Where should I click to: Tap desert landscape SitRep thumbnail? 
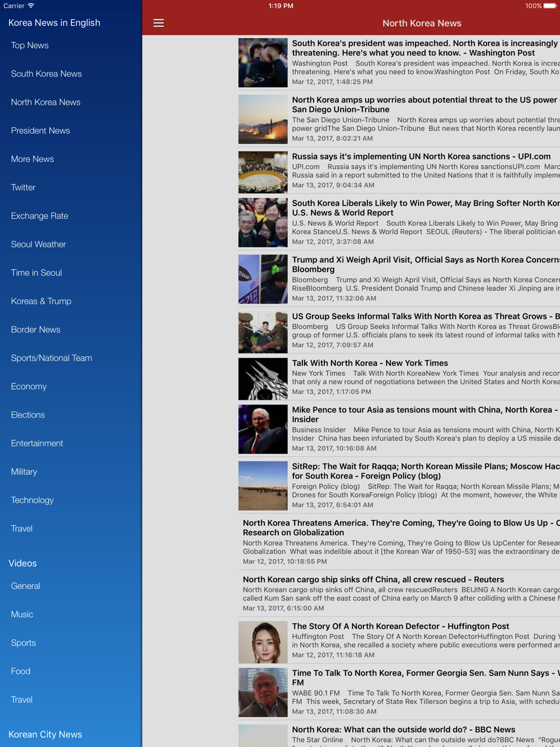263,486
